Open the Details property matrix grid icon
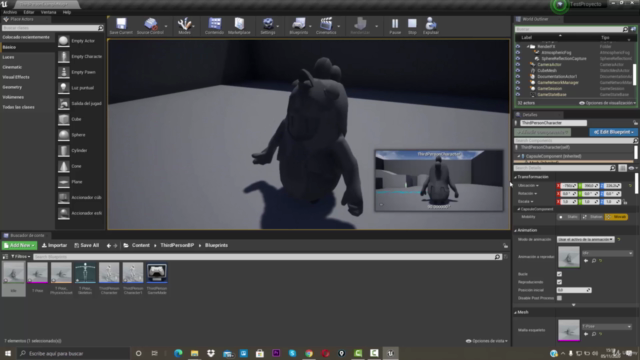The image size is (640, 360). [x=622, y=168]
